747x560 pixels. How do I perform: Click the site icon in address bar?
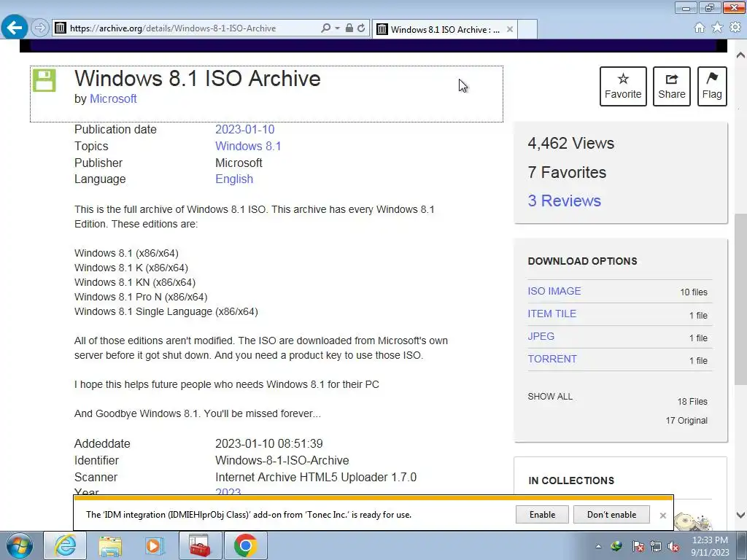point(60,28)
